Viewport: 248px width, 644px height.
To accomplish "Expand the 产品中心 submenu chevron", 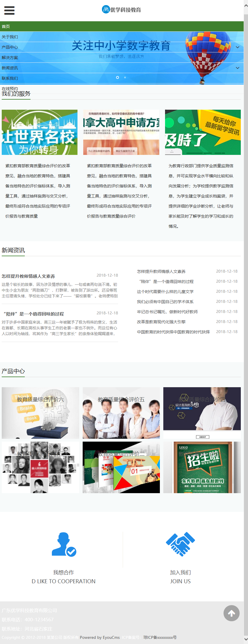I will coord(238,47).
